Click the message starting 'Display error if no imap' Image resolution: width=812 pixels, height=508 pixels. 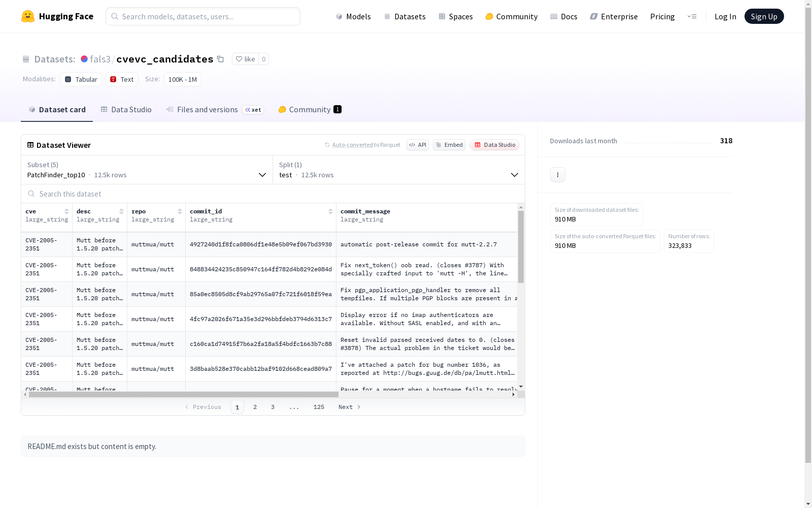[x=421, y=319]
